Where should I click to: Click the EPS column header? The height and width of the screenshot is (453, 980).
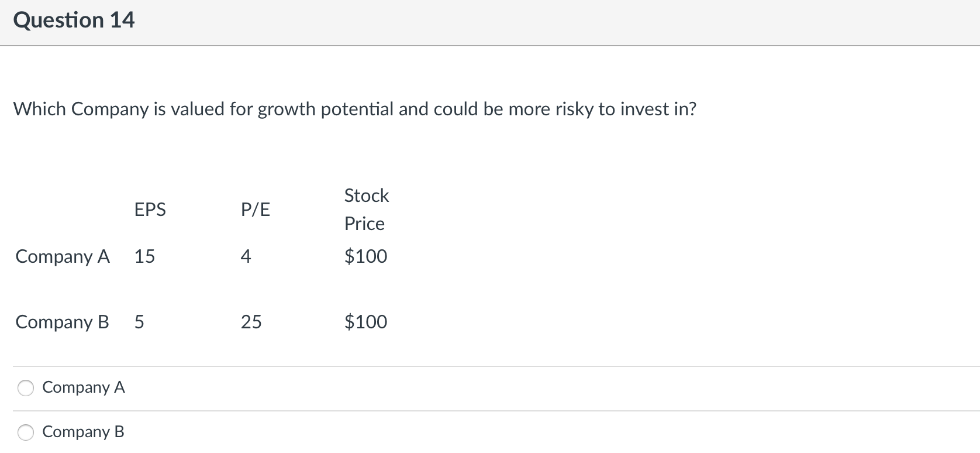coord(150,209)
